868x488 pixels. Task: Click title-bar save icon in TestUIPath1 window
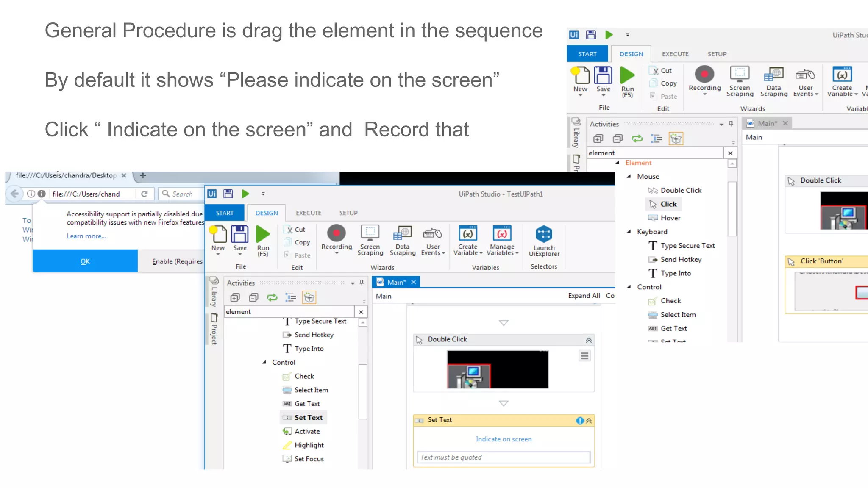pos(228,194)
